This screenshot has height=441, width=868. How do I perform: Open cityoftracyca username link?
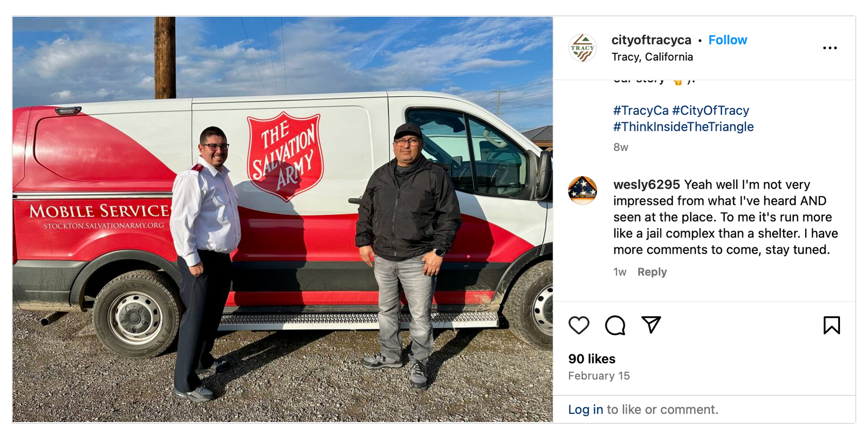pos(651,40)
